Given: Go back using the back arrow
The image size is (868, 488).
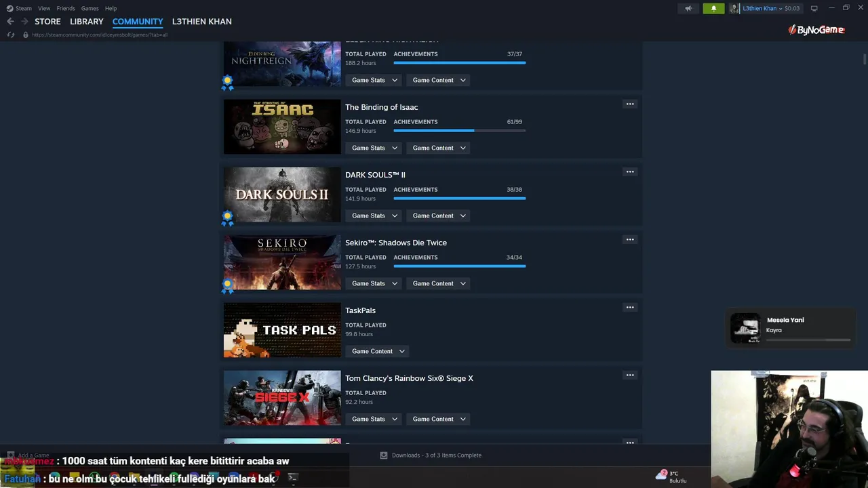Looking at the screenshot, I should click(10, 22).
